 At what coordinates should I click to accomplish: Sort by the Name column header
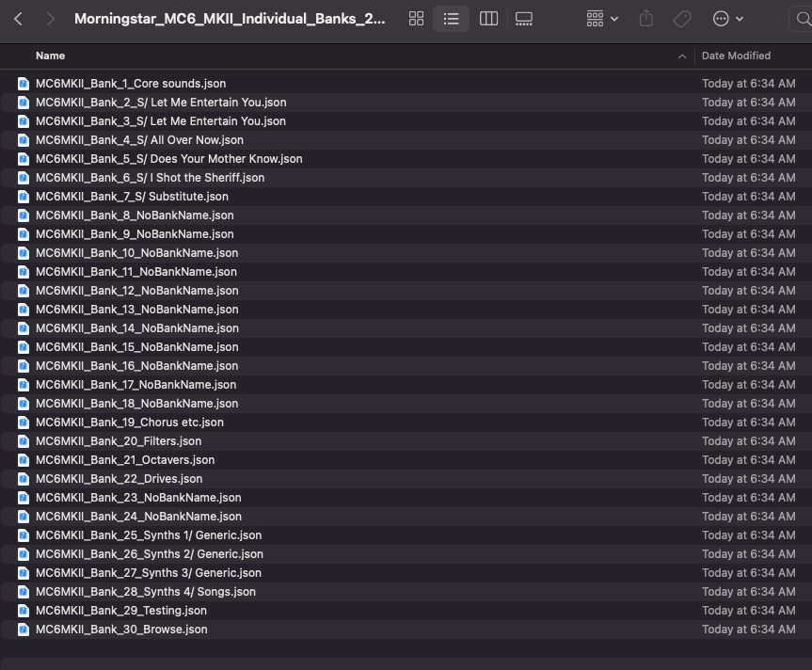(50, 56)
